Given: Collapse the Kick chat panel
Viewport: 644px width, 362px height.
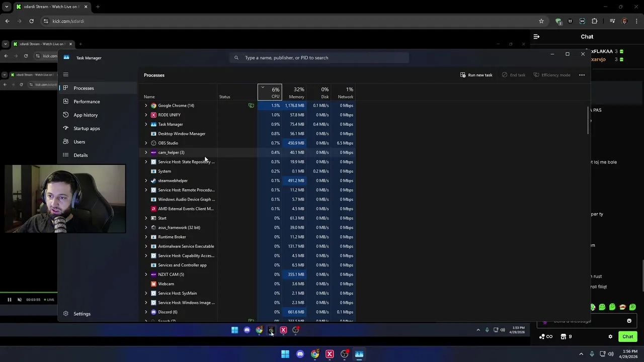Looking at the screenshot, I should [536, 37].
